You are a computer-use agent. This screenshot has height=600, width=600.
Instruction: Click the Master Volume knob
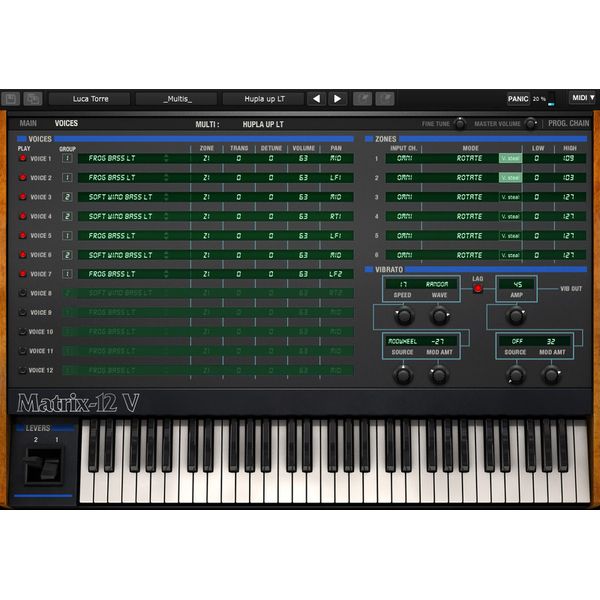pyautogui.click(x=530, y=124)
